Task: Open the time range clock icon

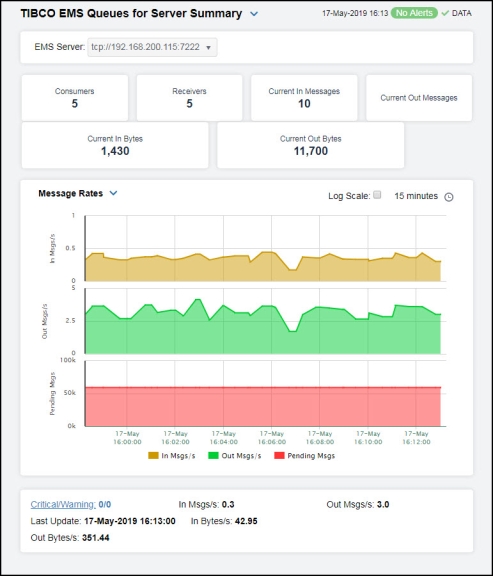Action: [449, 197]
